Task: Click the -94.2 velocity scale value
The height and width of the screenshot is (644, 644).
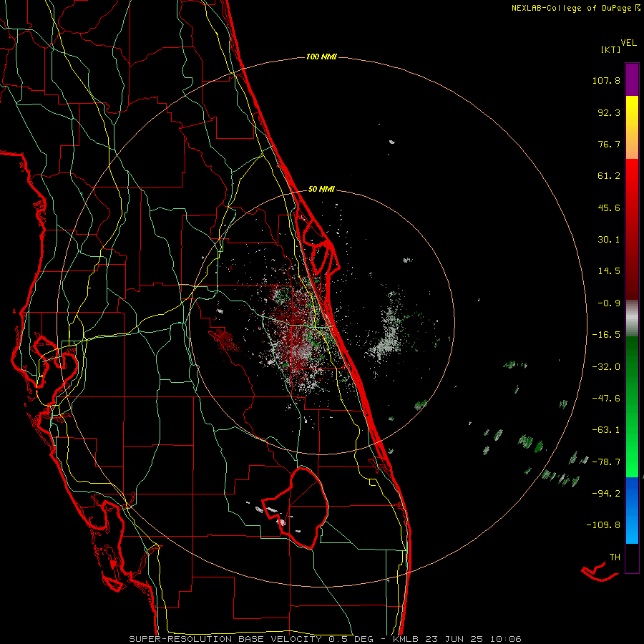Action: coord(606,494)
